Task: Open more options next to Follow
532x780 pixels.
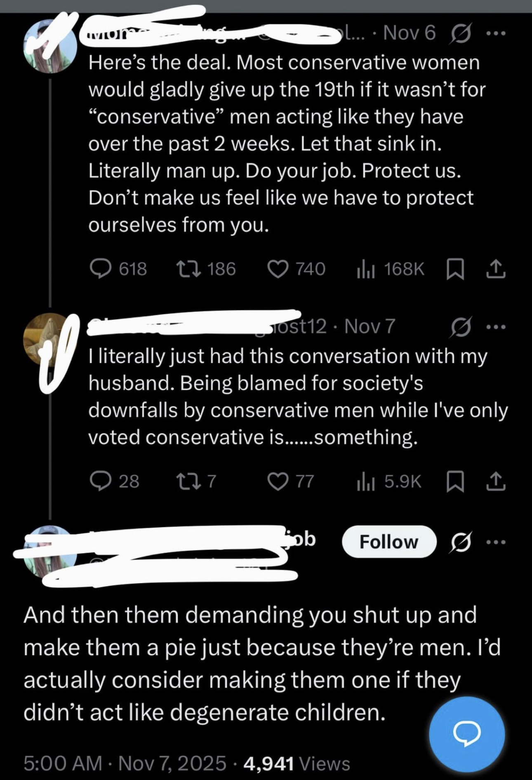Action: tap(495, 542)
